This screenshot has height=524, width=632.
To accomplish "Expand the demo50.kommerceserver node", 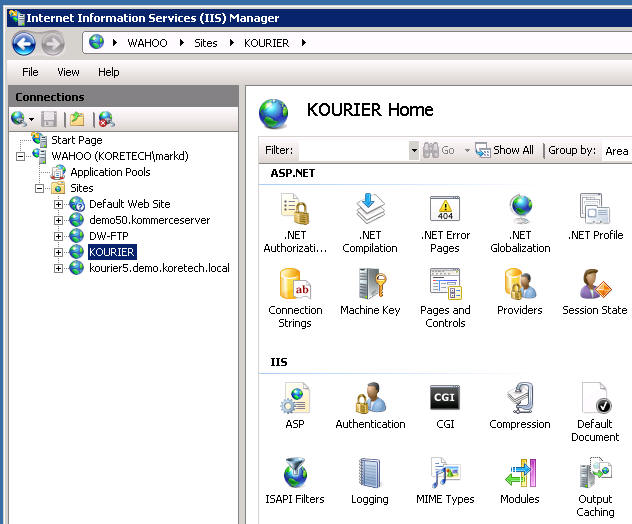I will pos(58,220).
